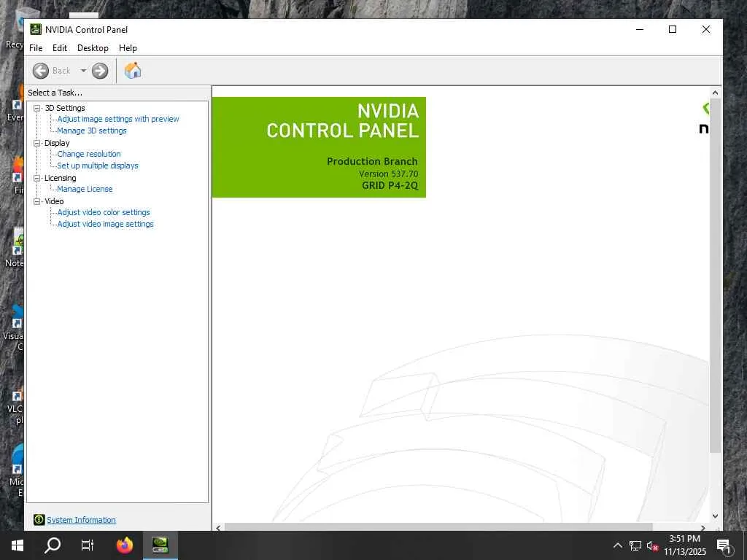Open the Edit menu

(60, 48)
